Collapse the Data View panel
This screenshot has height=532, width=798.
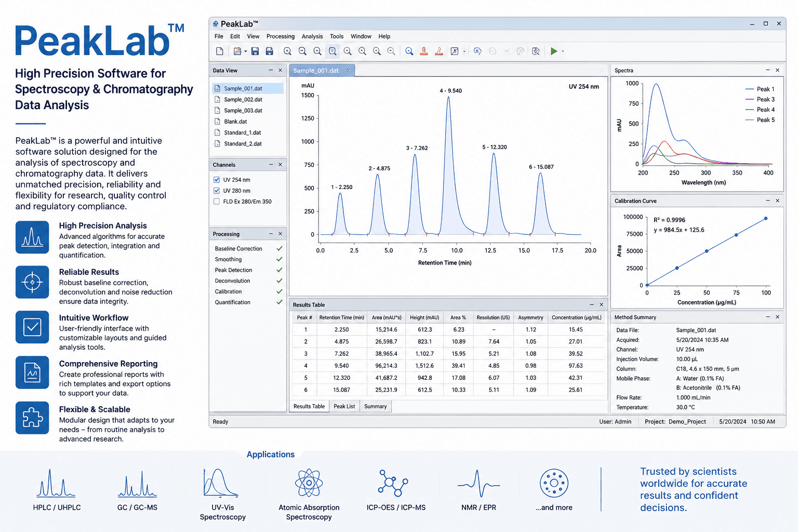271,70
